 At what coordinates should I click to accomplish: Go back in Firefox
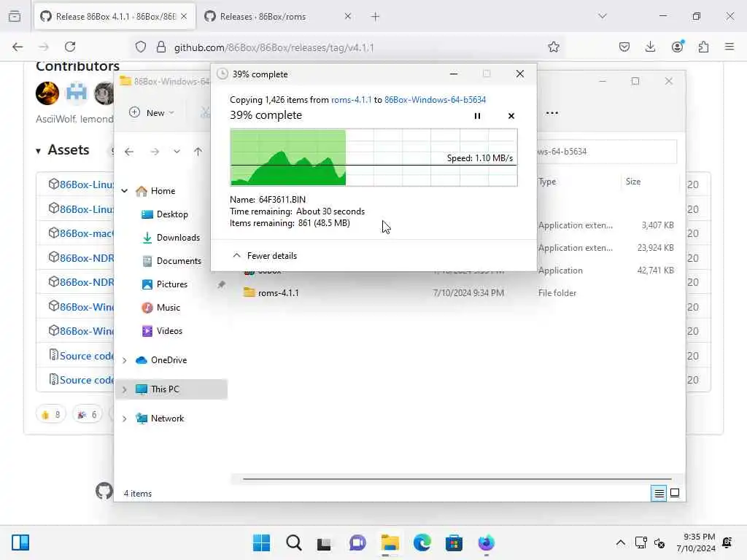18,47
